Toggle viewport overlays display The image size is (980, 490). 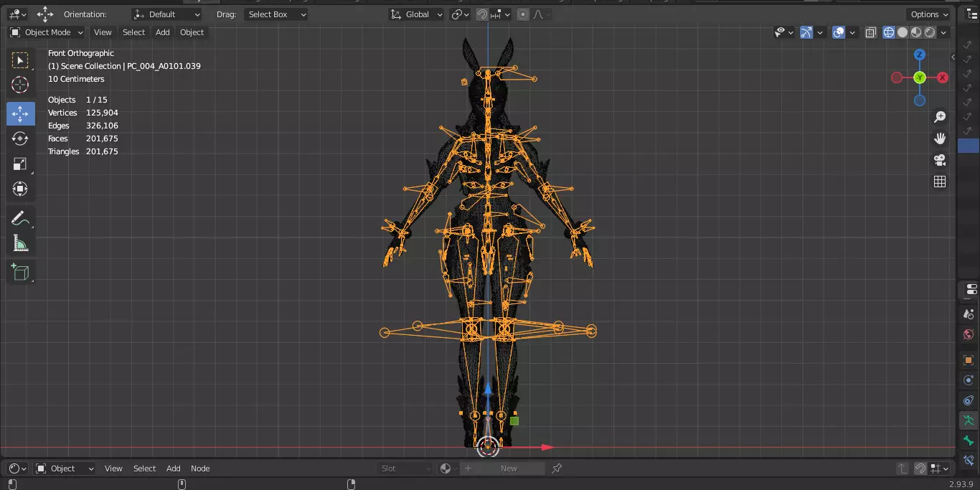[839, 32]
